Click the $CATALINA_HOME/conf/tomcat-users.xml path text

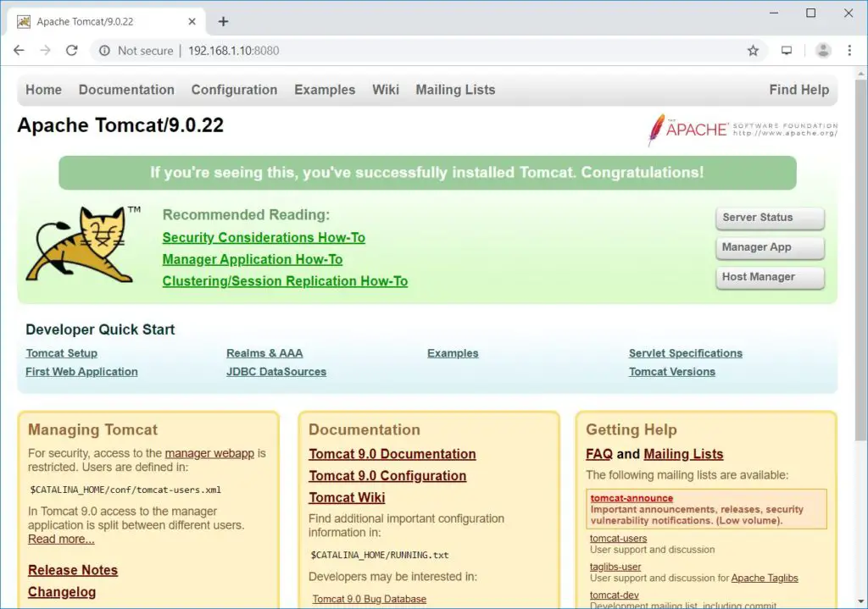(x=125, y=490)
